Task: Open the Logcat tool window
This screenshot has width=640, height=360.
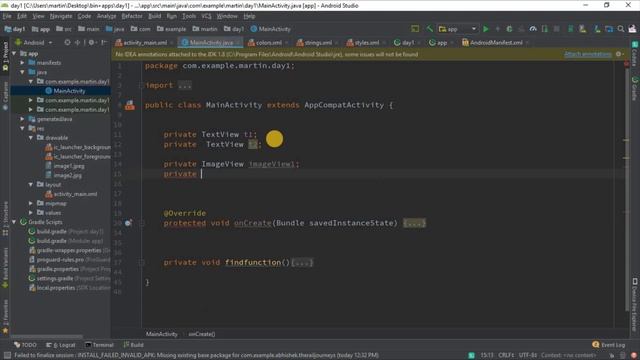Action: (61, 345)
